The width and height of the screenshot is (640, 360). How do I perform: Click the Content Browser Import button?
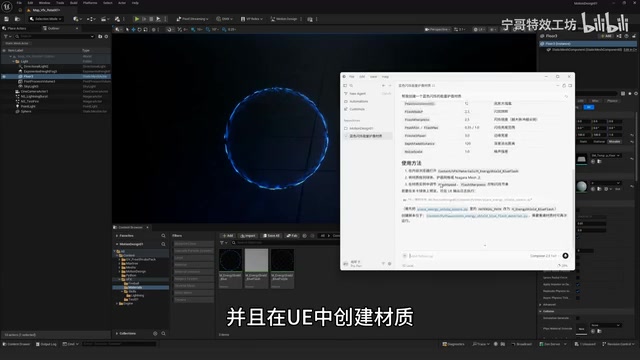tap(248, 236)
